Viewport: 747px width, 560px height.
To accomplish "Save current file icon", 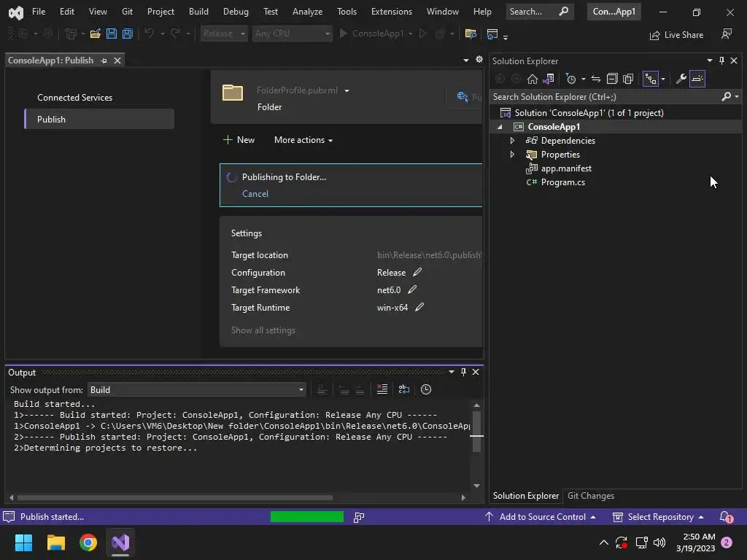I will point(112,34).
